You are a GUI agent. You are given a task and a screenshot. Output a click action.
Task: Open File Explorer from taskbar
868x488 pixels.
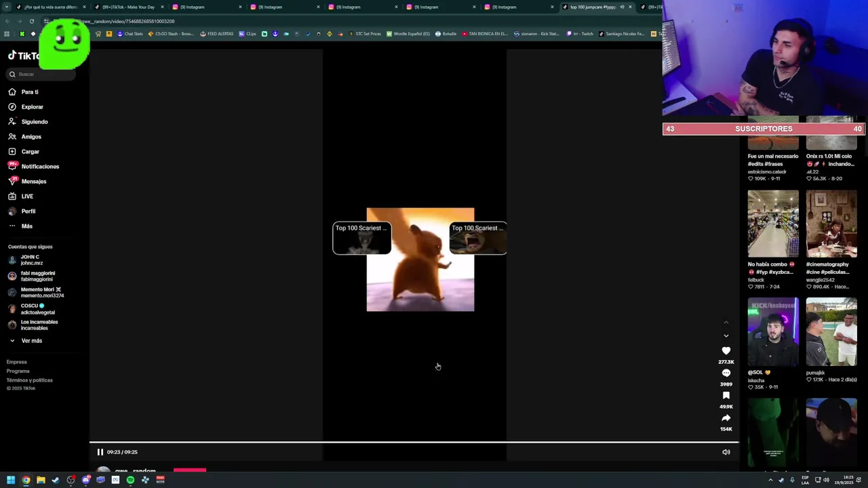click(41, 480)
